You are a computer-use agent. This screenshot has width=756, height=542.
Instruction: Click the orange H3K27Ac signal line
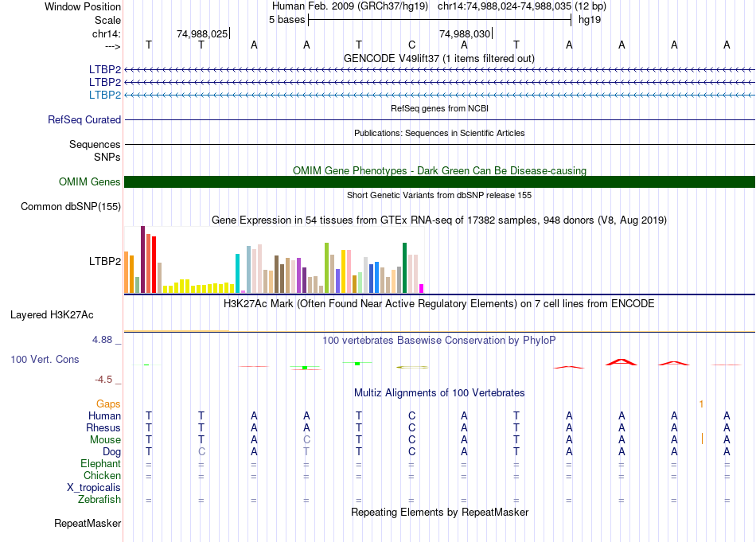coord(177,331)
